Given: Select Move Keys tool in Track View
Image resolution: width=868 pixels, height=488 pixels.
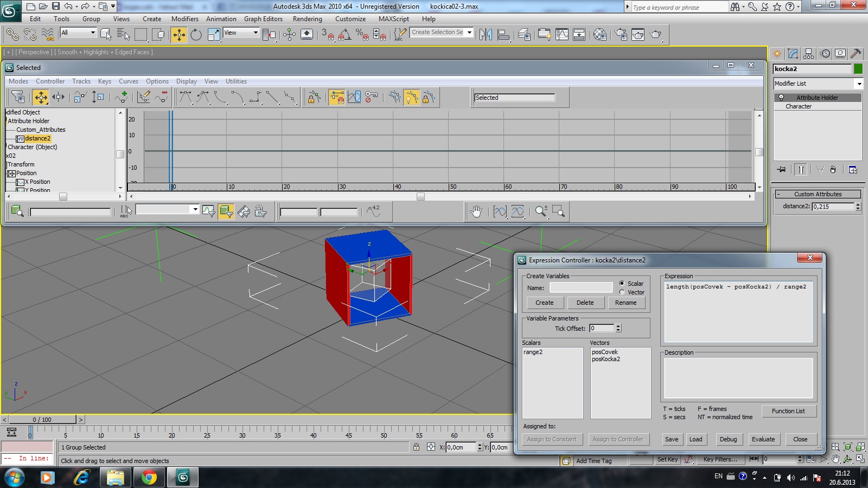Looking at the screenshot, I should coord(41,98).
